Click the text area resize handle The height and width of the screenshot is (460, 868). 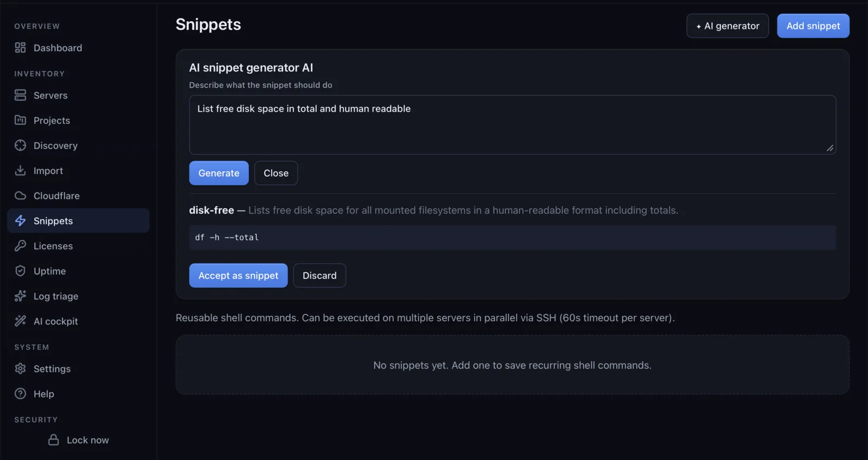point(829,148)
